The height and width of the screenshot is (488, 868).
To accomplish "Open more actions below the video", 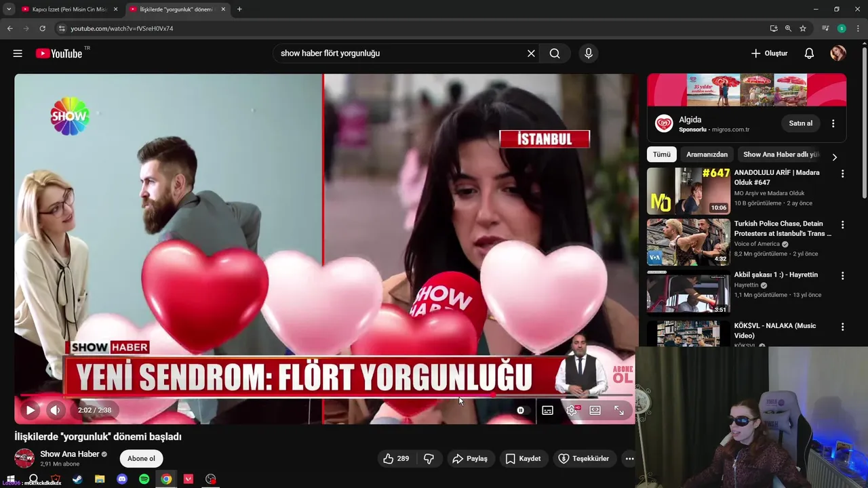I will pos(629,459).
